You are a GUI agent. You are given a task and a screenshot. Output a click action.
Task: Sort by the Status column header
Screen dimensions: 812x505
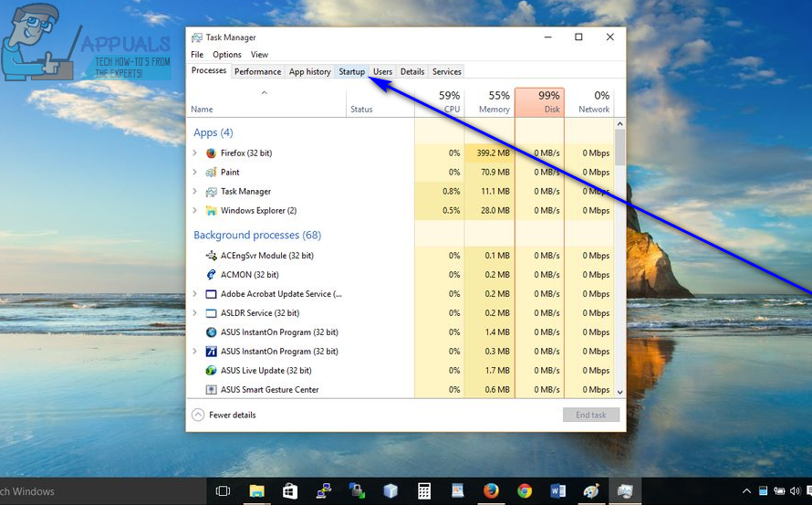point(380,102)
